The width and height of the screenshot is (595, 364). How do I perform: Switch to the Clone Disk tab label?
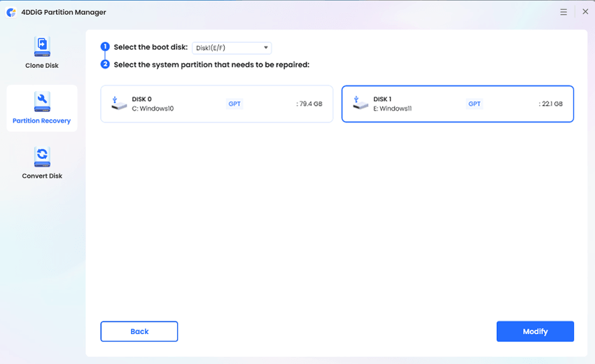tap(42, 66)
